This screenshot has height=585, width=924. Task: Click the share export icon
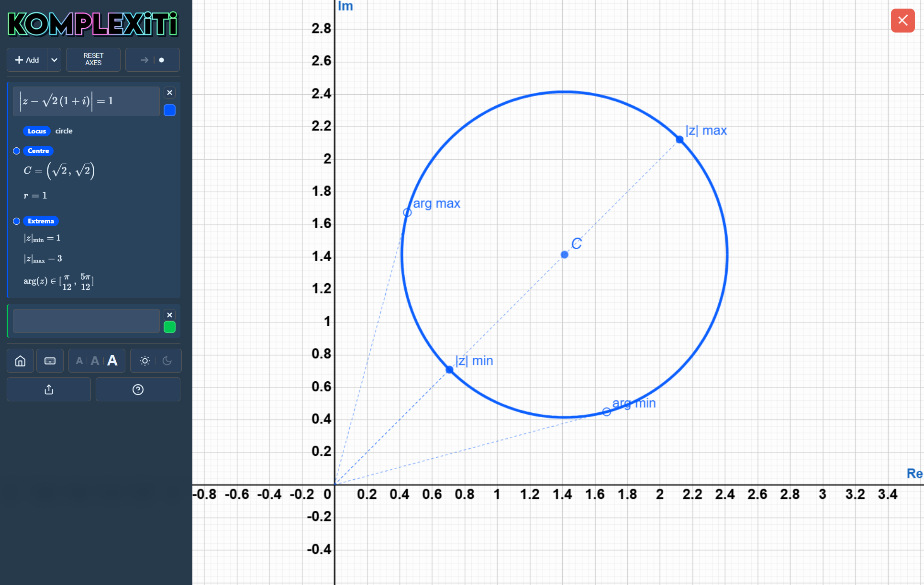click(x=49, y=389)
